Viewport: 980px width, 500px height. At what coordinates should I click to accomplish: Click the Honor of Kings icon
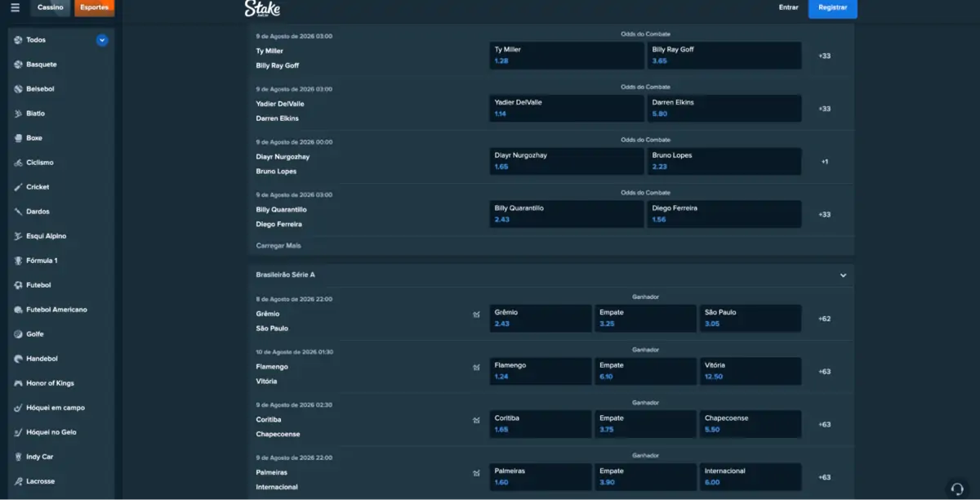[18, 383]
